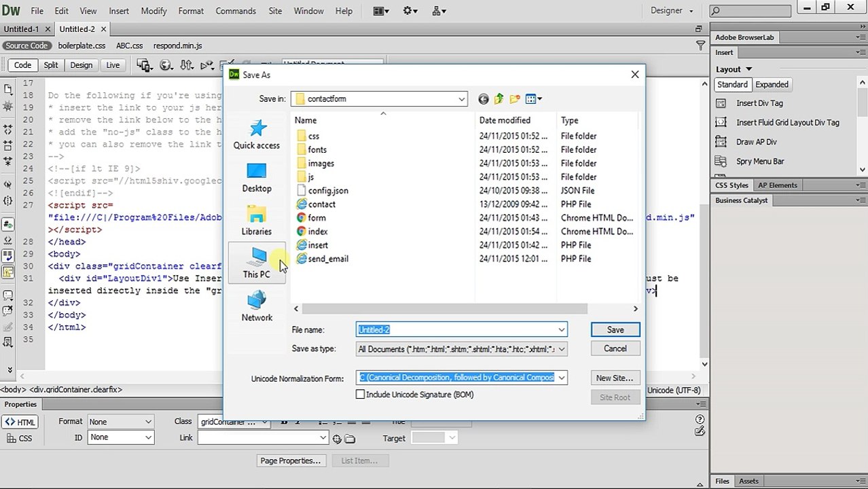Select Desktop in Save As sidebar
The height and width of the screenshot is (489, 868).
pos(257,177)
